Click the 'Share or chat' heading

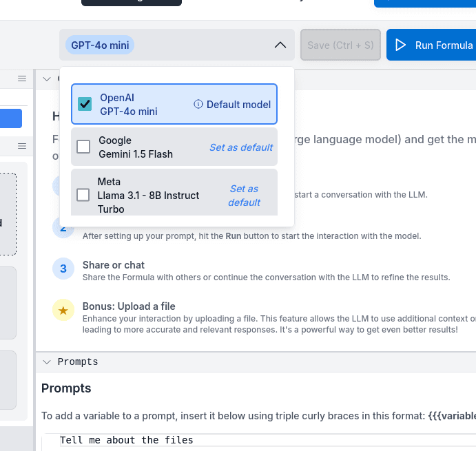click(114, 265)
